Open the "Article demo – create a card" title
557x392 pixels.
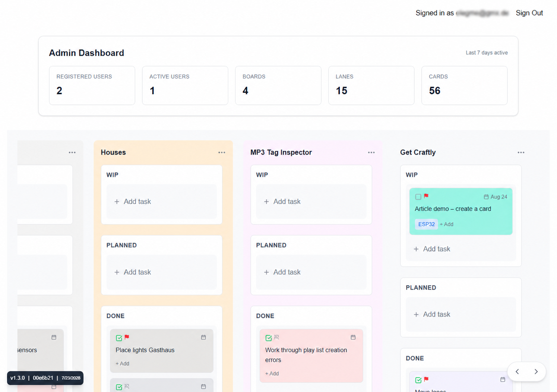pyautogui.click(x=453, y=209)
